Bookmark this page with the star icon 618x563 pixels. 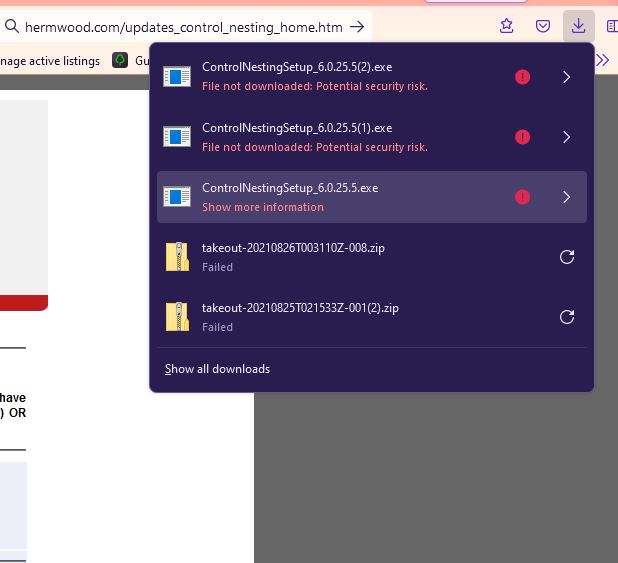click(x=506, y=26)
